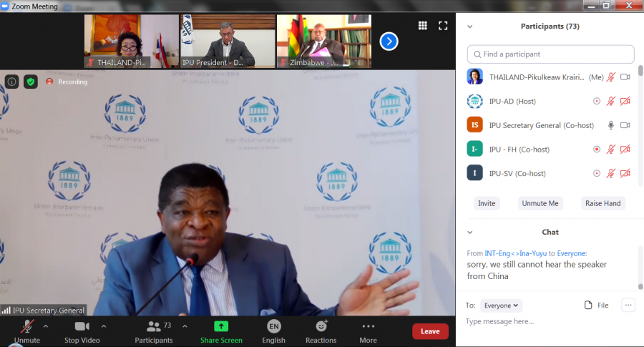
Task: Enter full screen mode
Action: click(x=443, y=26)
